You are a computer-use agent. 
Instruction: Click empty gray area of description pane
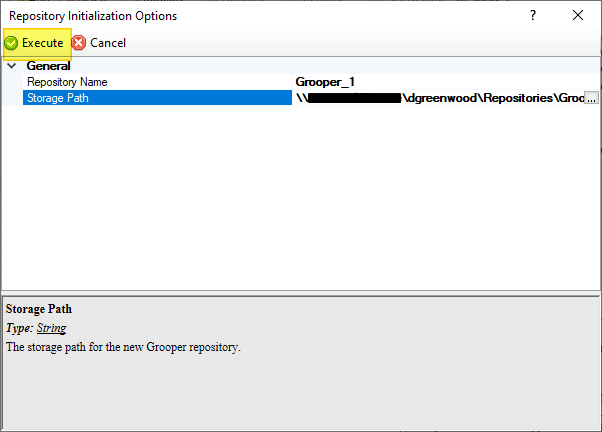(300, 395)
